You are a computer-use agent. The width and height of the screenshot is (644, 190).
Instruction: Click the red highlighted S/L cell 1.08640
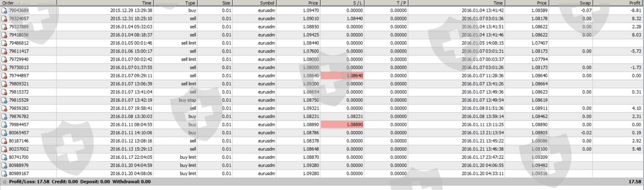pos(342,76)
